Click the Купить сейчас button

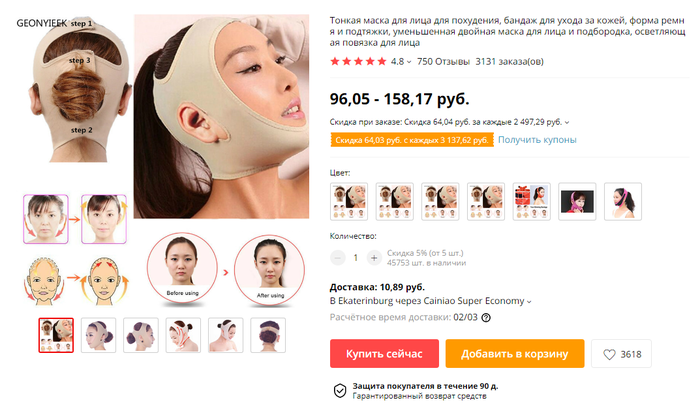pyautogui.click(x=384, y=354)
